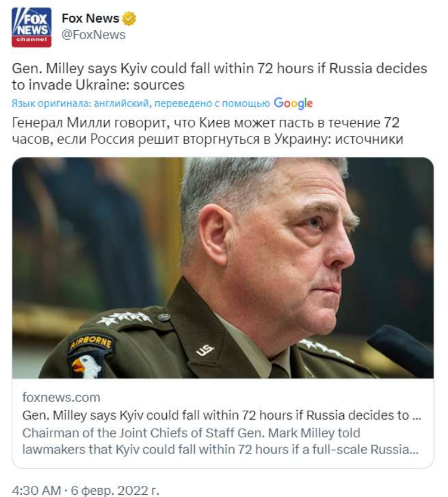Open the foxnews.com domain link
The width and height of the screenshot is (448, 497).
61,397
